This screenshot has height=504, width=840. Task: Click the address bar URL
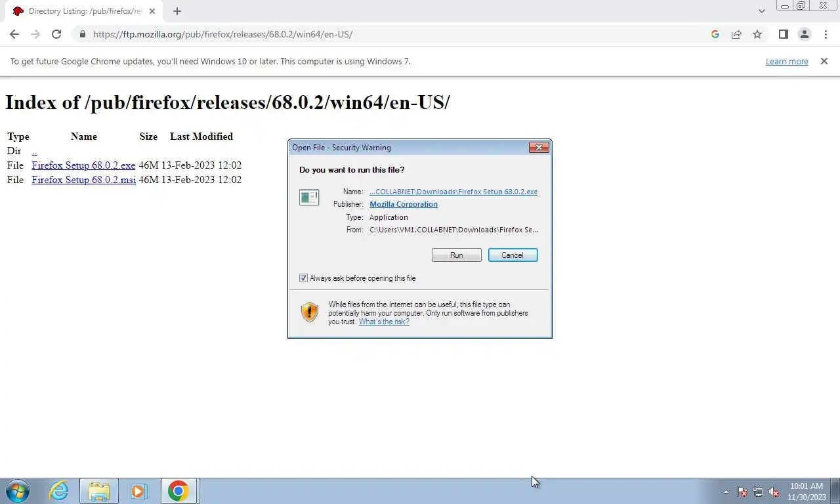point(222,34)
